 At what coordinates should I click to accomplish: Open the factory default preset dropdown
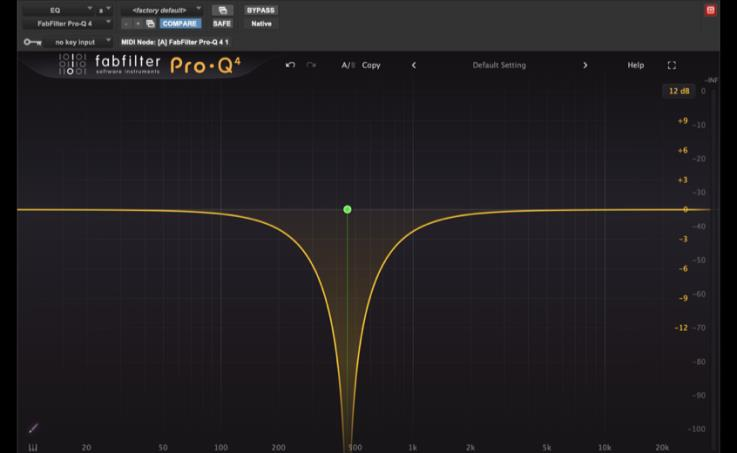(161, 10)
